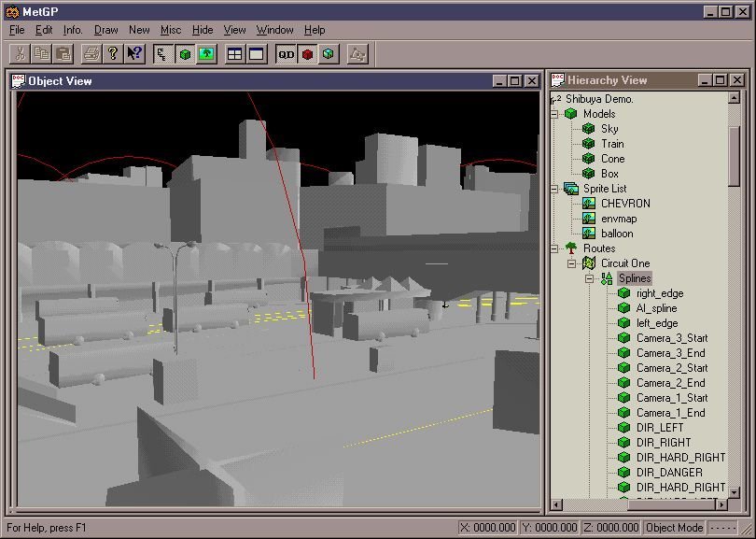756x539 pixels.
Task: Click the cyan textured cube toolbar icon
Action: click(329, 53)
